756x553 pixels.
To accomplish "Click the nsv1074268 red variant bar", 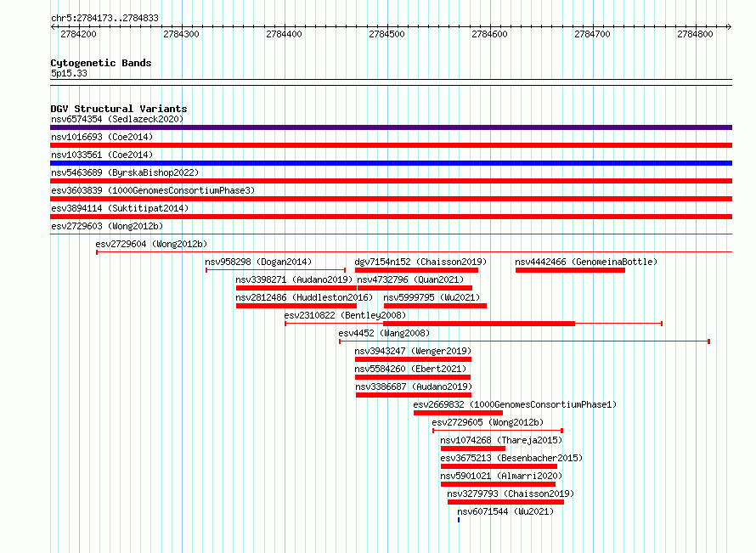I will pos(473,449).
